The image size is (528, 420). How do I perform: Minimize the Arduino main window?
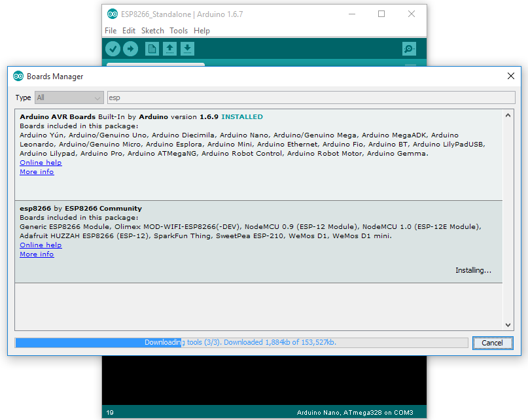click(x=352, y=14)
